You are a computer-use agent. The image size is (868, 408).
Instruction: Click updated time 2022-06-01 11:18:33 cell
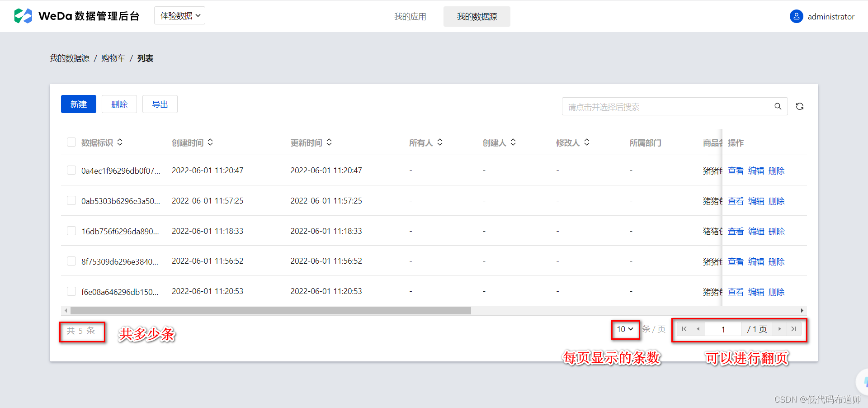click(326, 231)
